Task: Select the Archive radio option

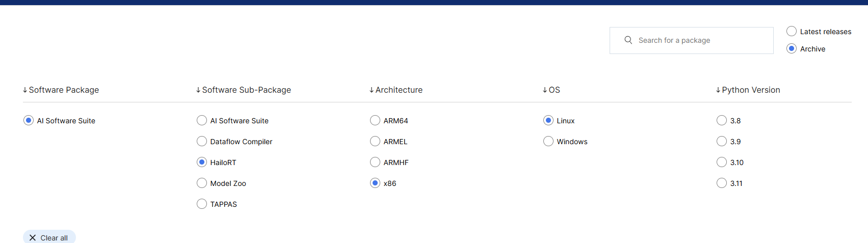Action: point(792,49)
